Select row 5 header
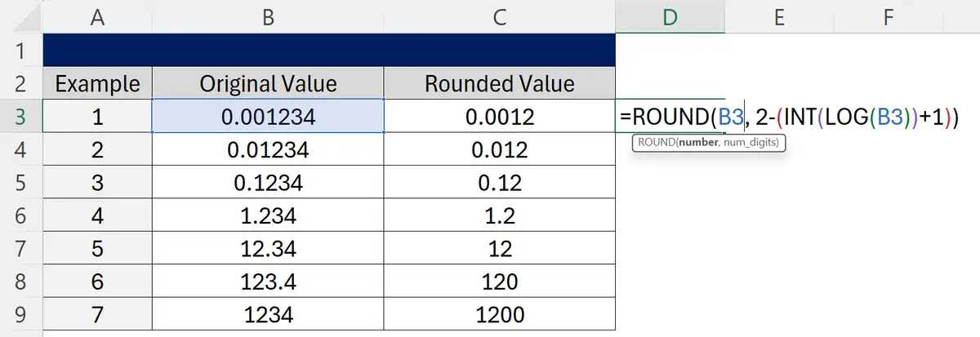The image size is (980, 337). coord(21,183)
